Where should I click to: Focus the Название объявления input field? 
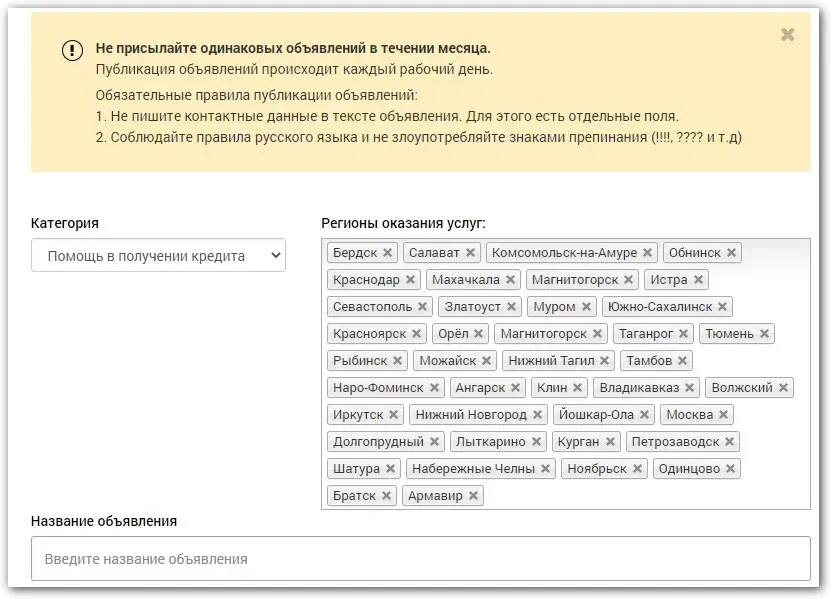[420, 559]
